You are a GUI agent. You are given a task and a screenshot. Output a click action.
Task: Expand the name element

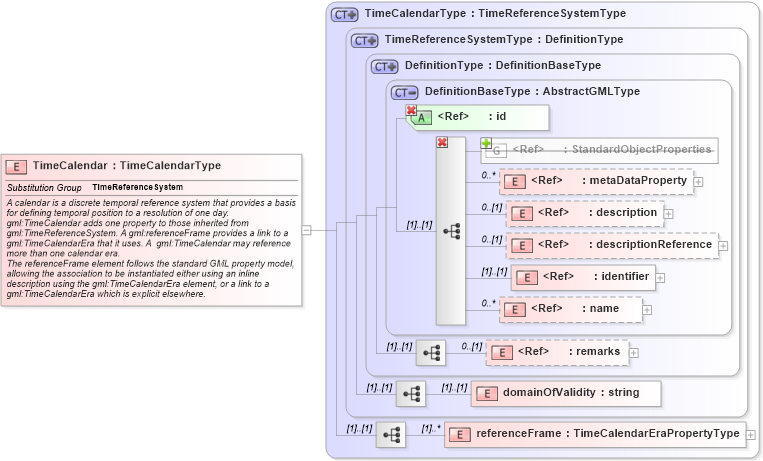tap(647, 310)
